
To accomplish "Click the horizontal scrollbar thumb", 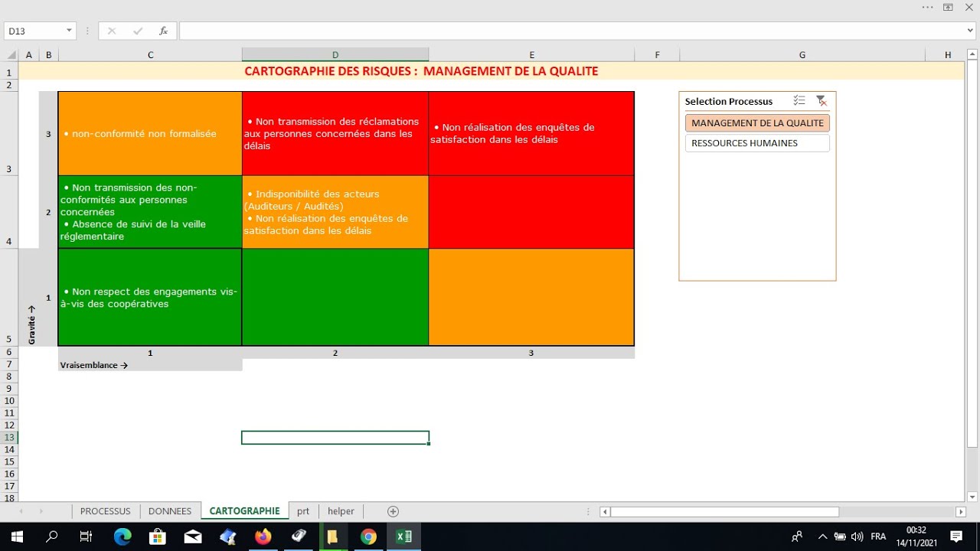I will pyautogui.click(x=724, y=511).
